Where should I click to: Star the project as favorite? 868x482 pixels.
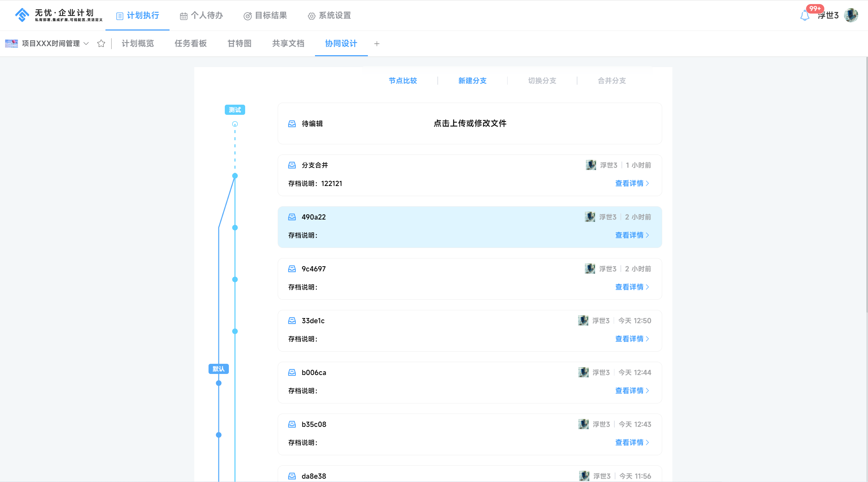101,43
